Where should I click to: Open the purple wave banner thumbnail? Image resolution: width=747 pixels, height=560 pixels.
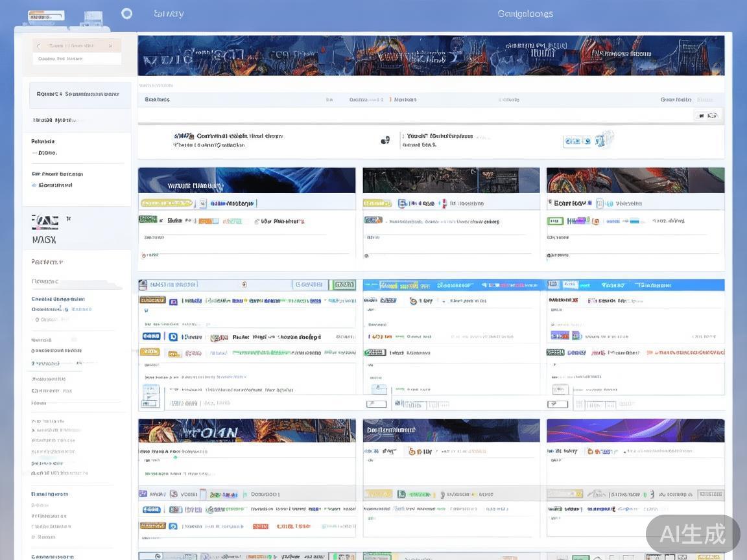click(x=635, y=430)
